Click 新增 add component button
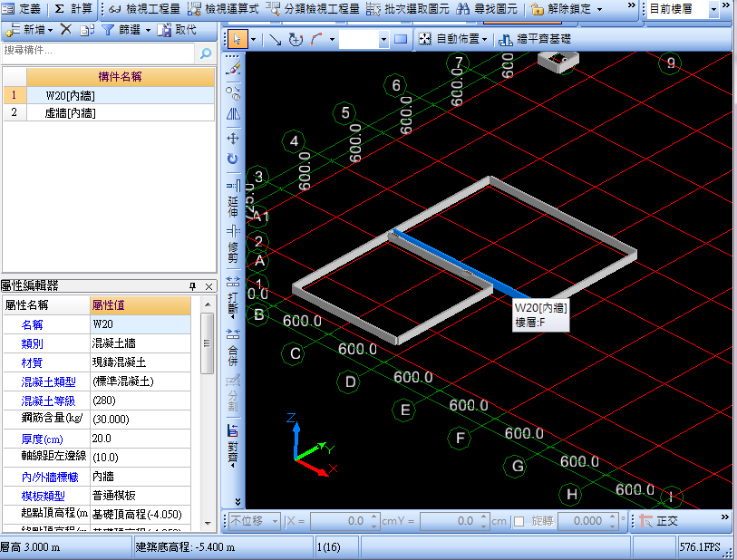 [29, 30]
